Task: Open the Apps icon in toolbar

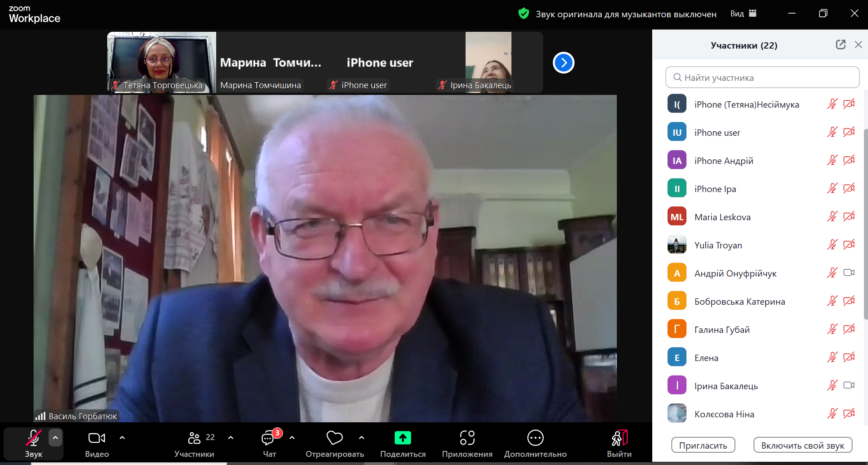Action: pyautogui.click(x=467, y=438)
